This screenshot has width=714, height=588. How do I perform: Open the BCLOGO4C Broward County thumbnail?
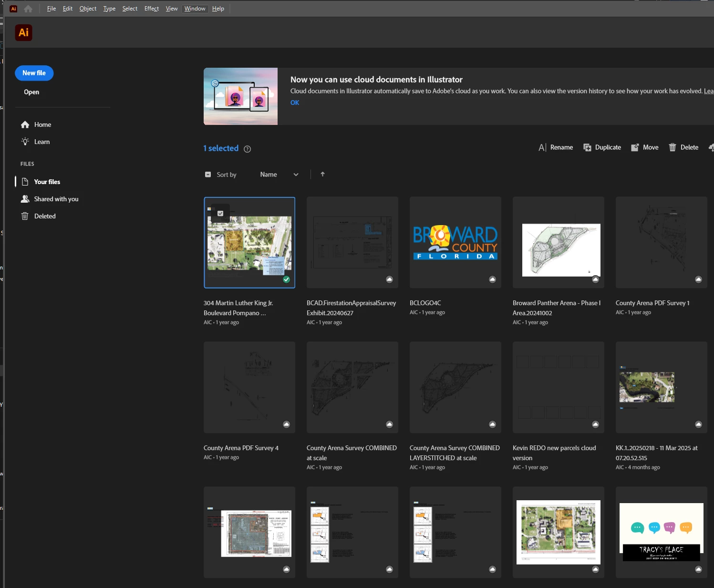455,242
